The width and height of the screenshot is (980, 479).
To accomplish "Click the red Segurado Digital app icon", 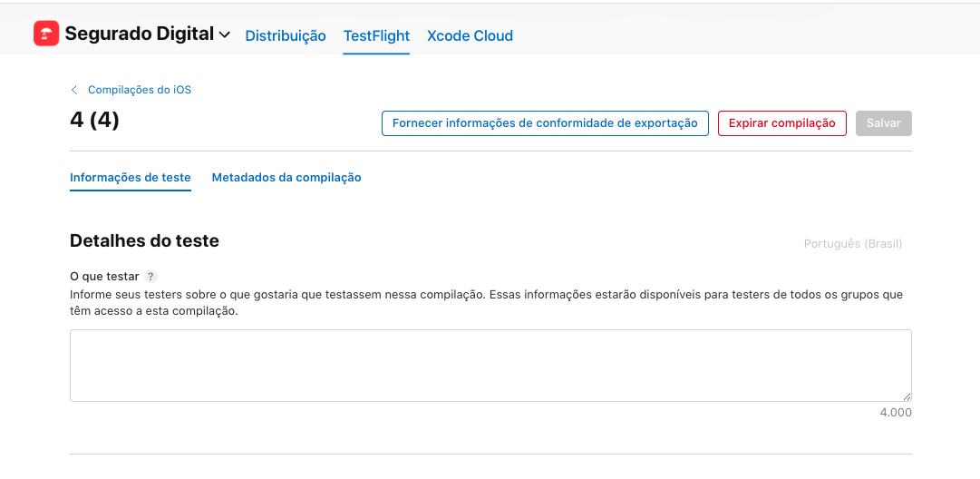I will coord(46,34).
